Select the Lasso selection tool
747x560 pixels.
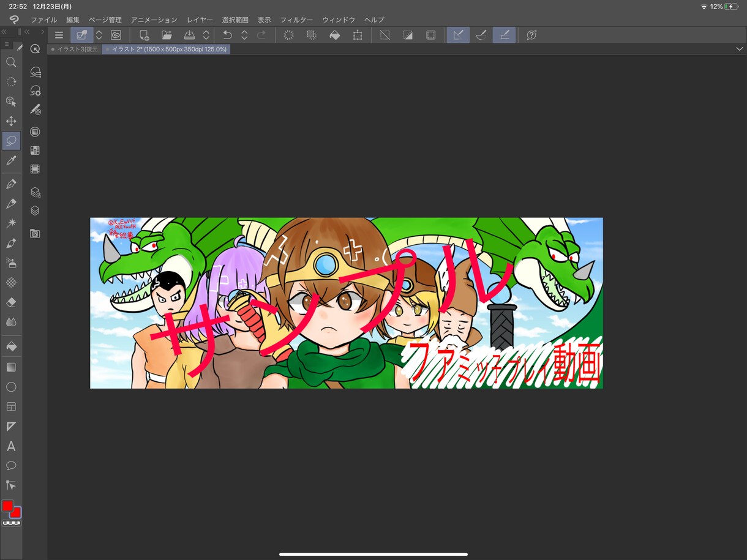11,141
